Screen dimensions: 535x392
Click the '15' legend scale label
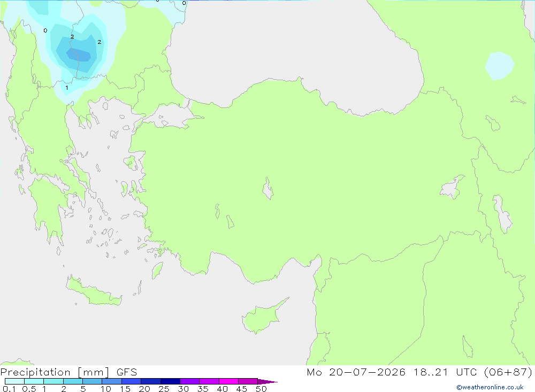(125, 389)
